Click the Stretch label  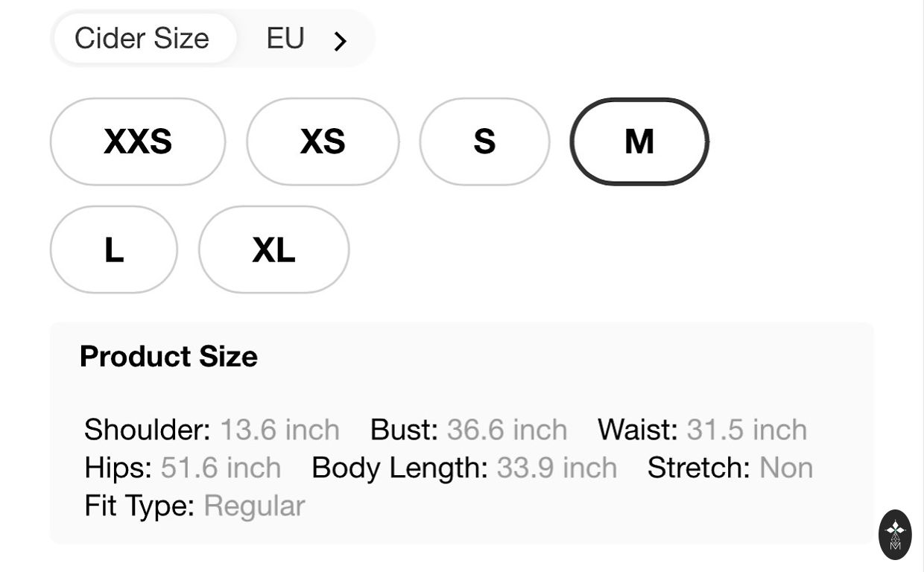tap(698, 468)
